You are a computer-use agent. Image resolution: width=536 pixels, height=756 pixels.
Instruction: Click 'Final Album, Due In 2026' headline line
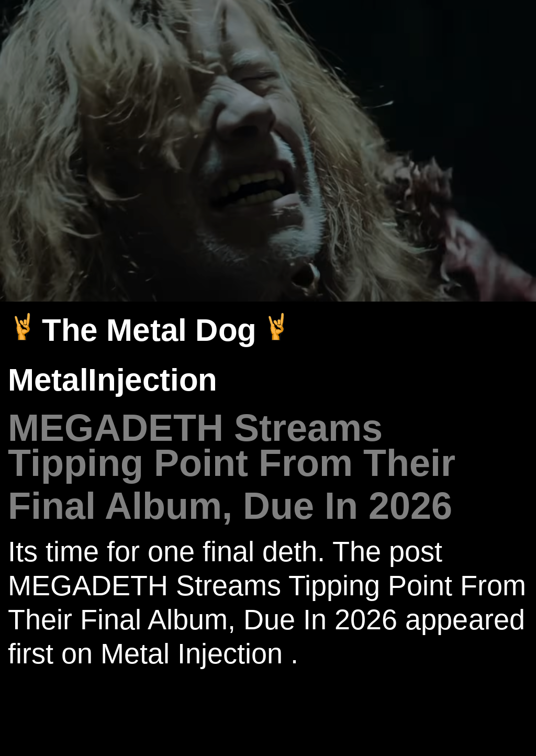pyautogui.click(x=230, y=506)
